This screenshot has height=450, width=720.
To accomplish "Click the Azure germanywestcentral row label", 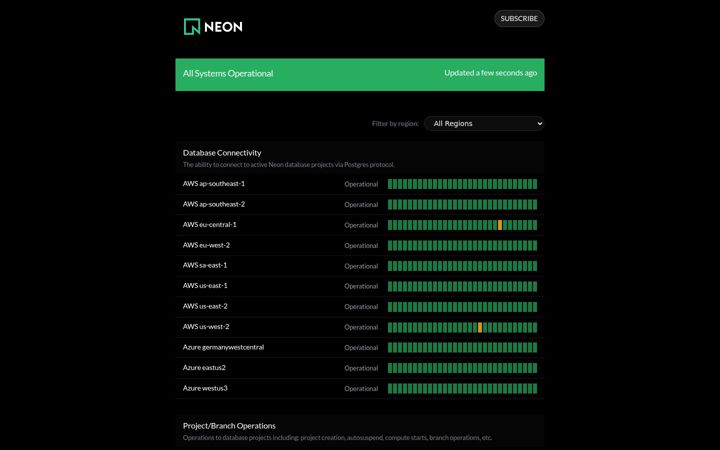I will (223, 347).
